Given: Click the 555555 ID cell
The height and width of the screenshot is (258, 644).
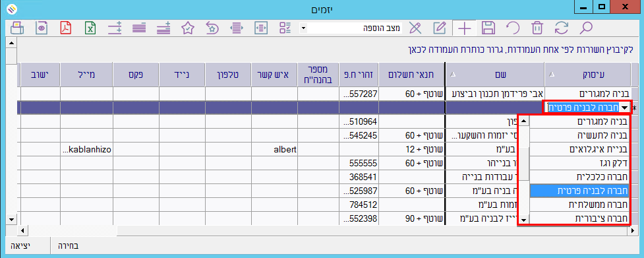Looking at the screenshot, I should 359,163.
